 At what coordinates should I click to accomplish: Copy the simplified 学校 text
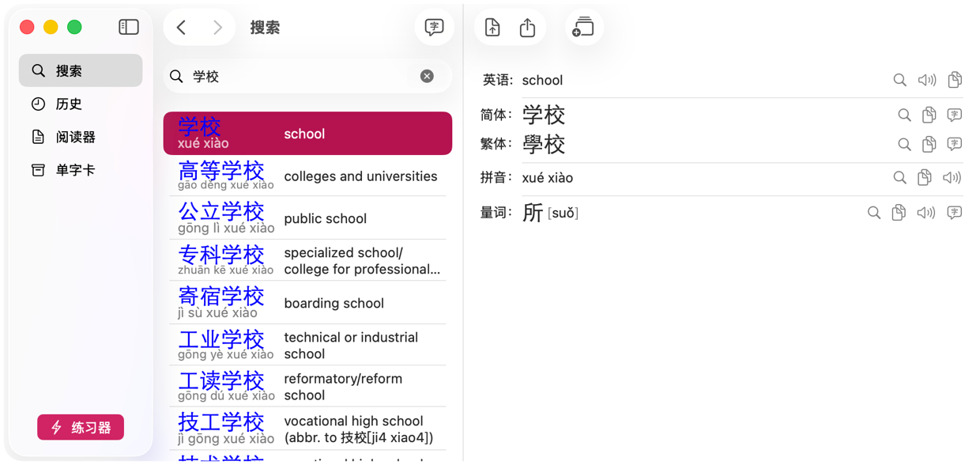[929, 115]
